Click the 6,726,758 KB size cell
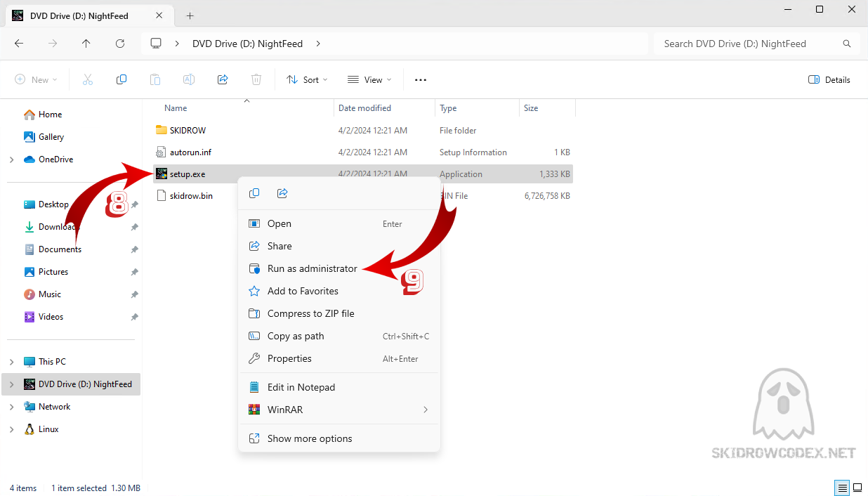This screenshot has height=496, width=868. [x=547, y=195]
